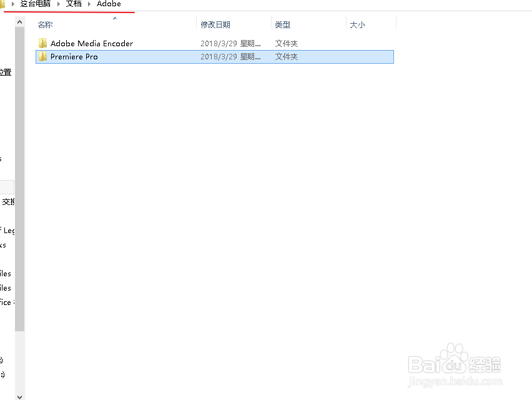The height and width of the screenshot is (400, 532).
Task: Sort files by the 类型 column
Action: [x=282, y=24]
